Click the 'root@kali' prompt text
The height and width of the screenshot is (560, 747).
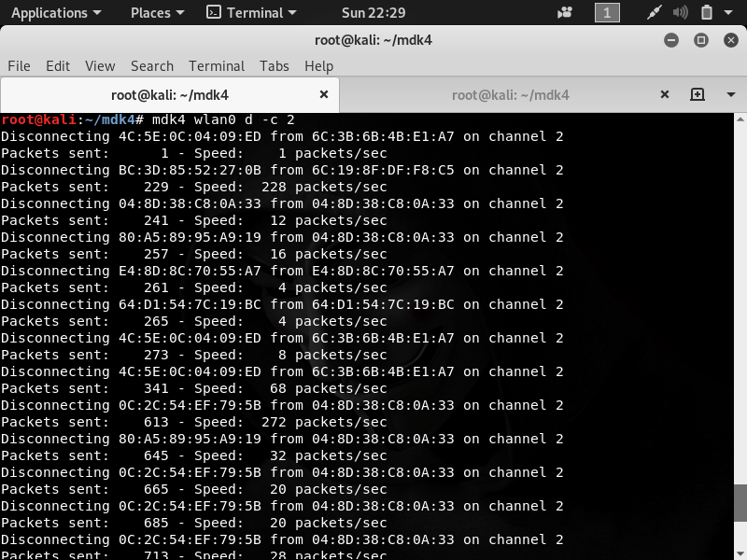click(x=38, y=119)
